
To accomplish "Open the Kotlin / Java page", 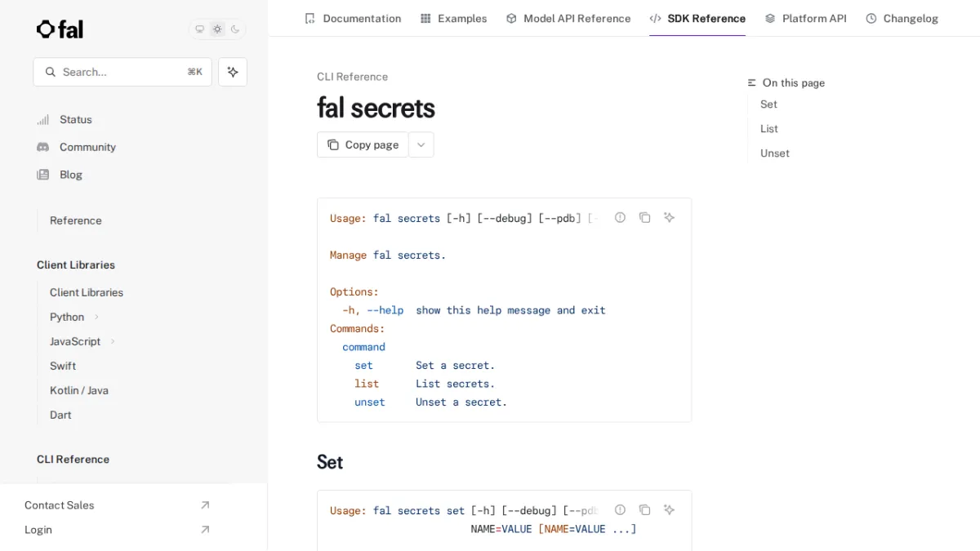I will tap(79, 390).
